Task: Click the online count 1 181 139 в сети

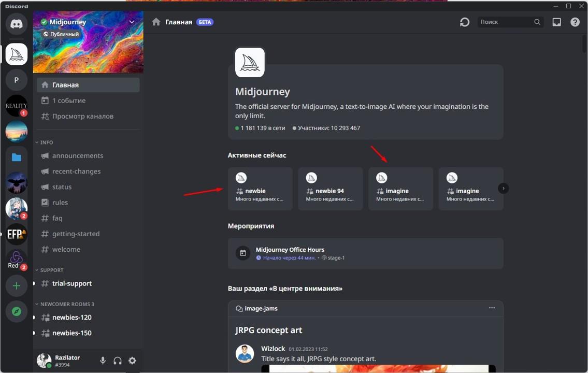Action: click(x=260, y=128)
